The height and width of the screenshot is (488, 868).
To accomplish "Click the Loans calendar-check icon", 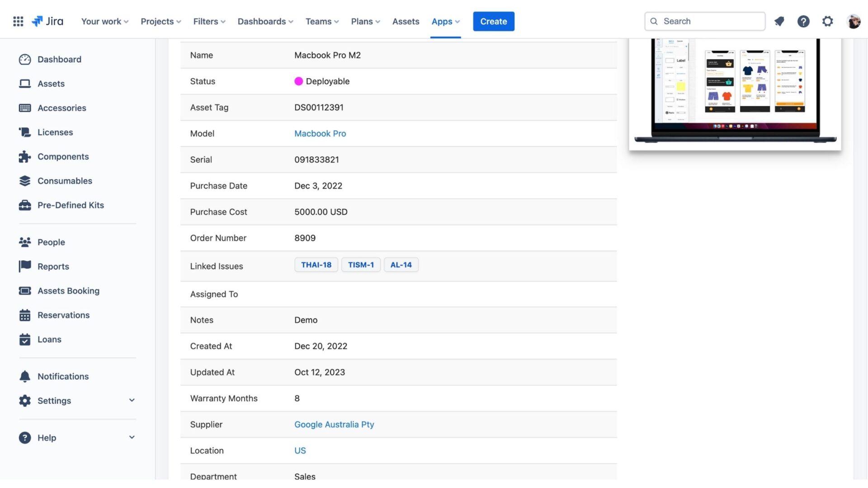I will [25, 339].
